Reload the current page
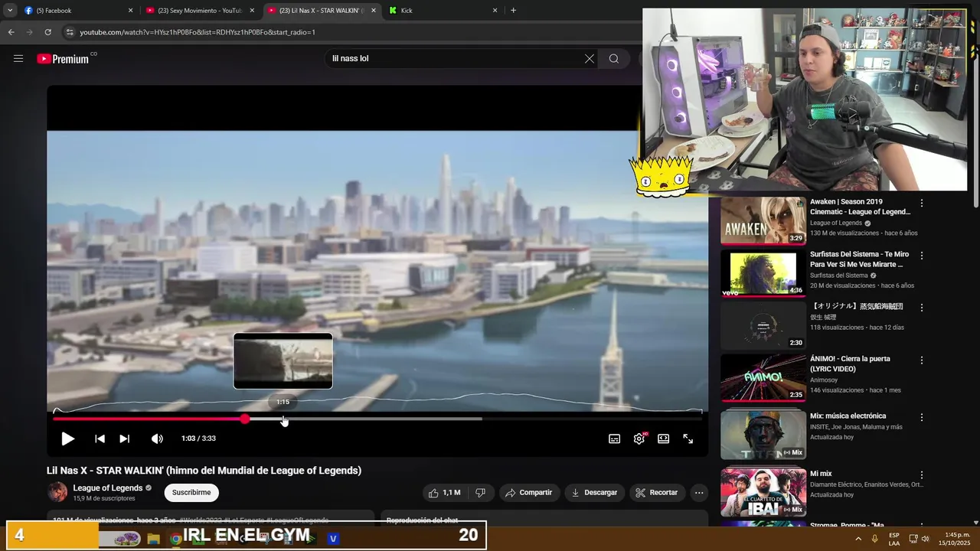Image resolution: width=980 pixels, height=551 pixels. tap(47, 32)
